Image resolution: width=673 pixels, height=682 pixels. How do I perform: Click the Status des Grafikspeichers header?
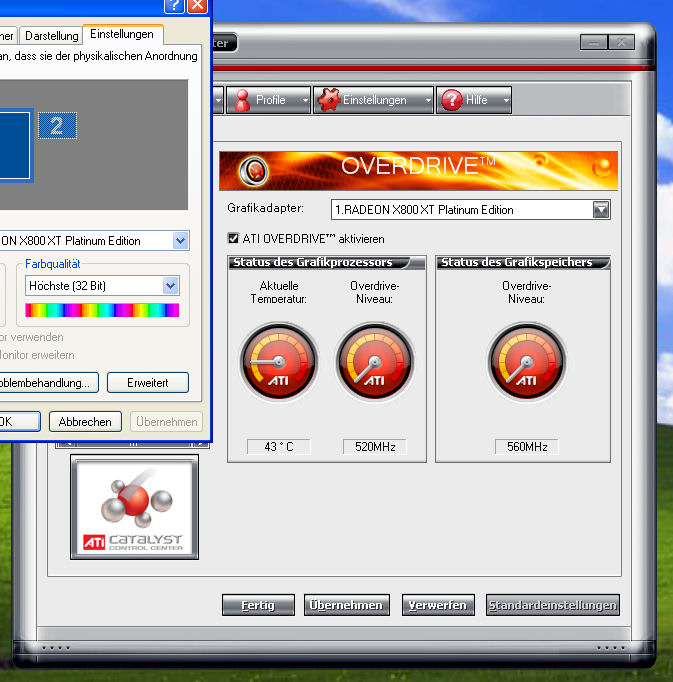click(523, 263)
